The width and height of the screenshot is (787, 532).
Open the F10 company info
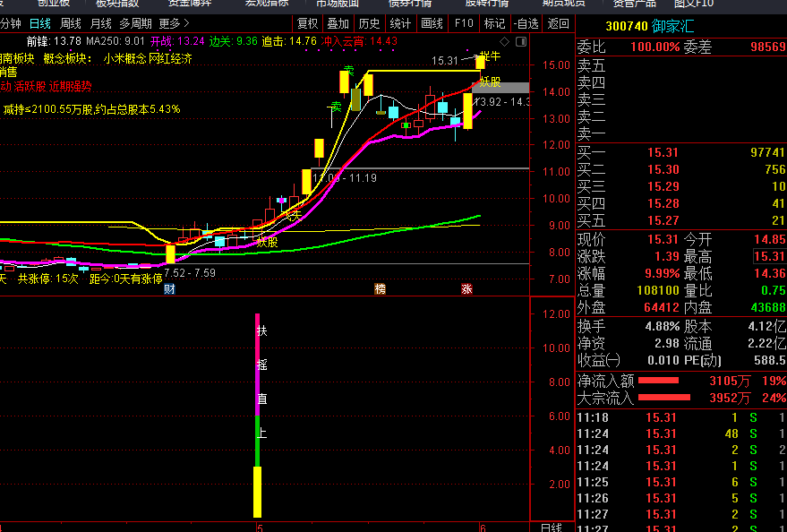(463, 23)
